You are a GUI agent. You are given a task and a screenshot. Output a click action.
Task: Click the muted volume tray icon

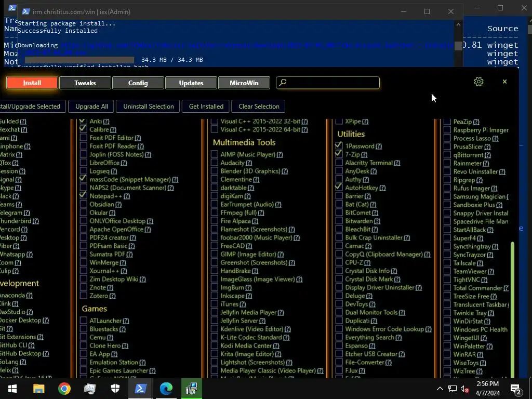[x=465, y=389]
